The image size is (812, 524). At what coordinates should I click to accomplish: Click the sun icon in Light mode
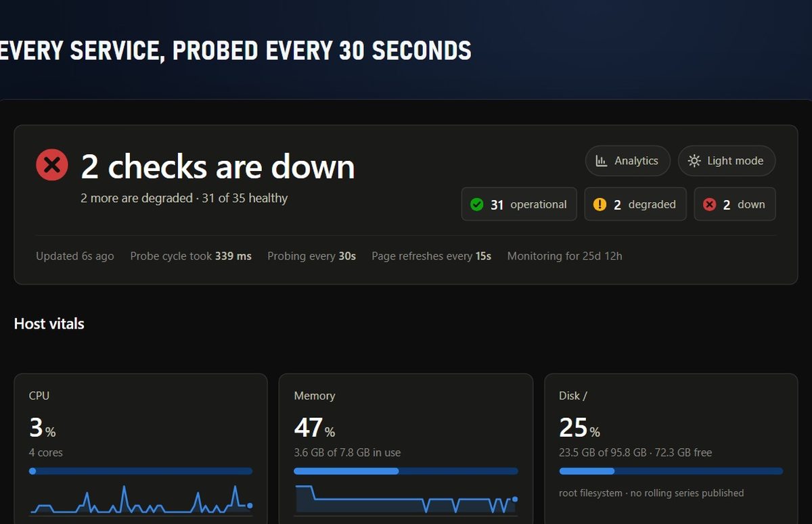[x=694, y=161]
